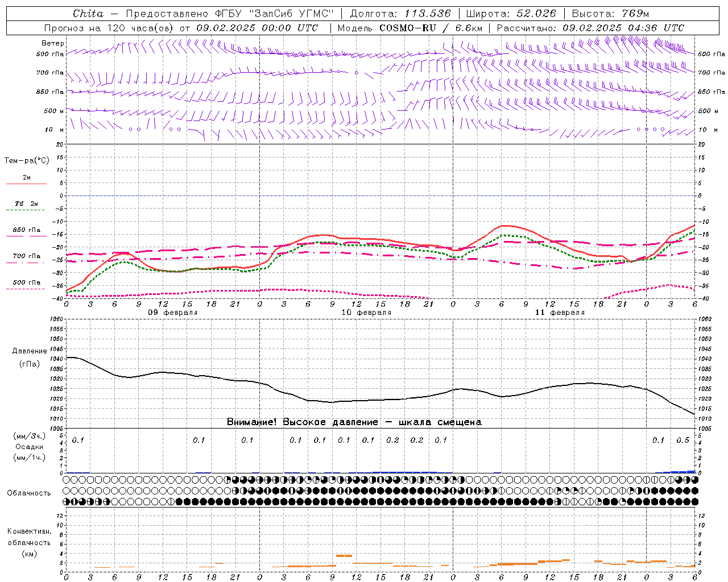
Task: Click the station name Chita in header
Action: [88, 14]
